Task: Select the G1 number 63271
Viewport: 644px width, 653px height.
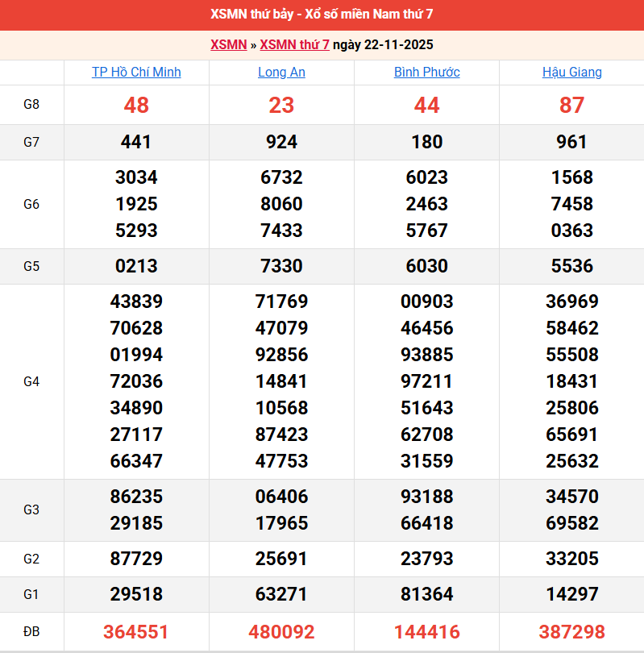Action: click(x=281, y=594)
